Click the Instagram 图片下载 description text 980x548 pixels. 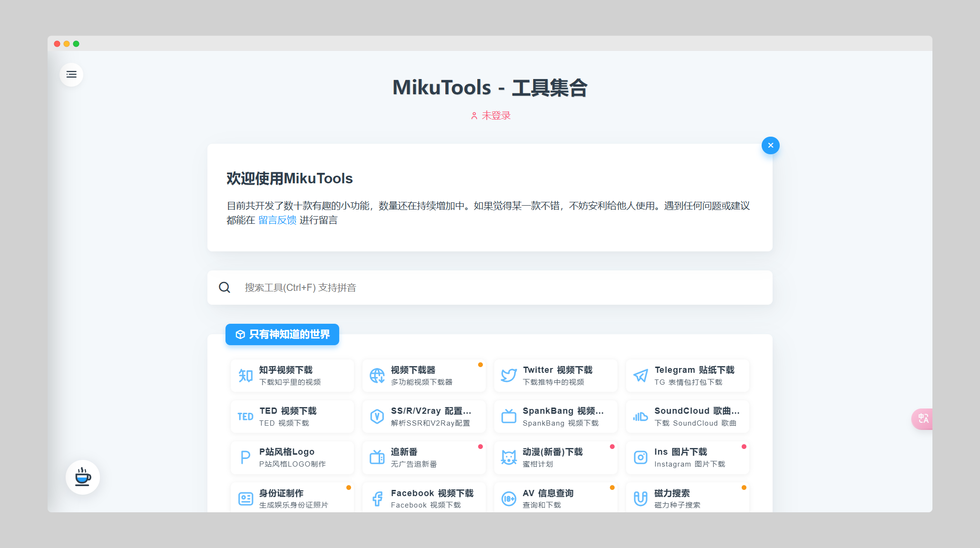point(690,464)
